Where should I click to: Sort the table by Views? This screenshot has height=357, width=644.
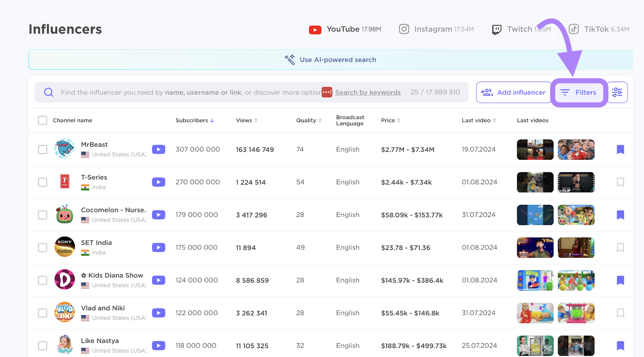coord(256,120)
